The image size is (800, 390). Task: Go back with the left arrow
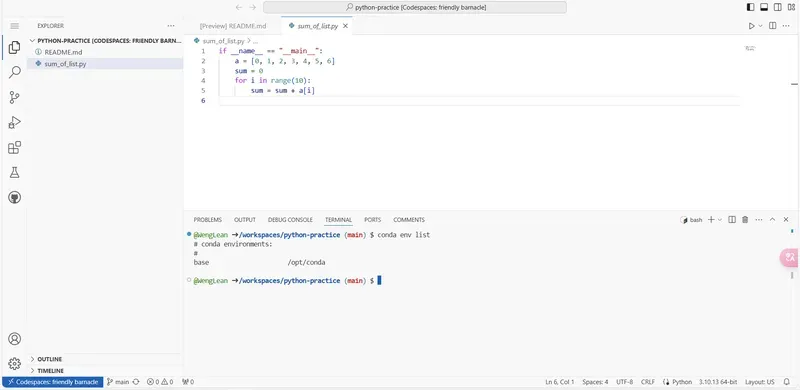239,7
